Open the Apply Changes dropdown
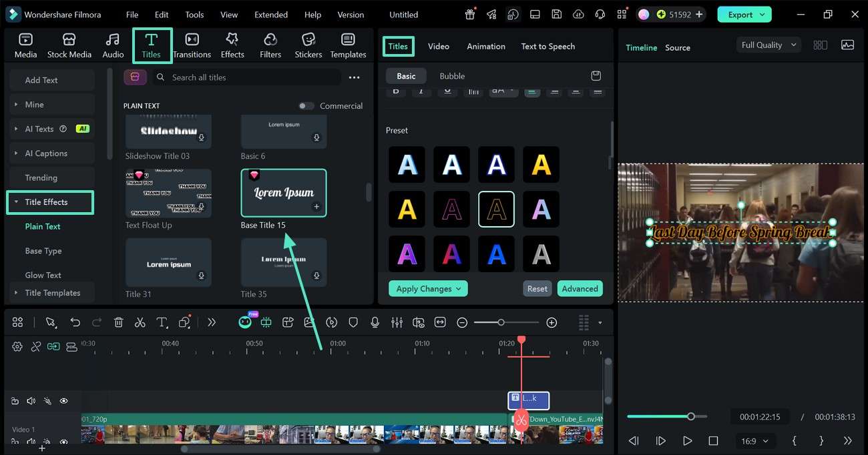The width and height of the screenshot is (868, 455). (428, 289)
